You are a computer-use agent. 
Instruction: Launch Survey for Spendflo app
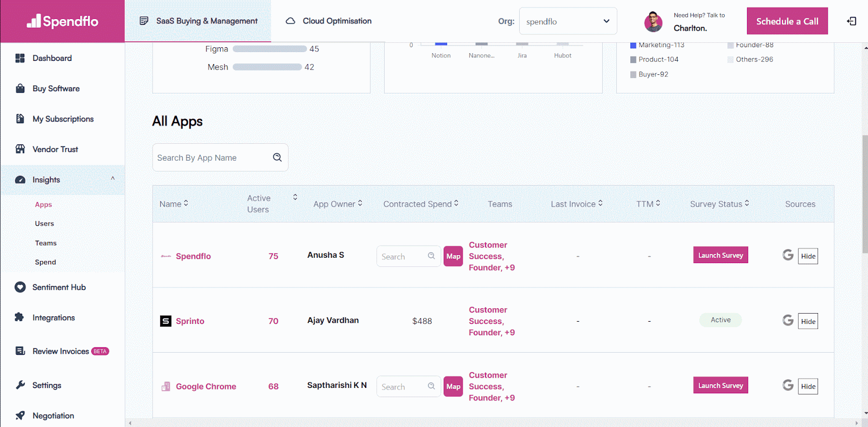pyautogui.click(x=720, y=255)
